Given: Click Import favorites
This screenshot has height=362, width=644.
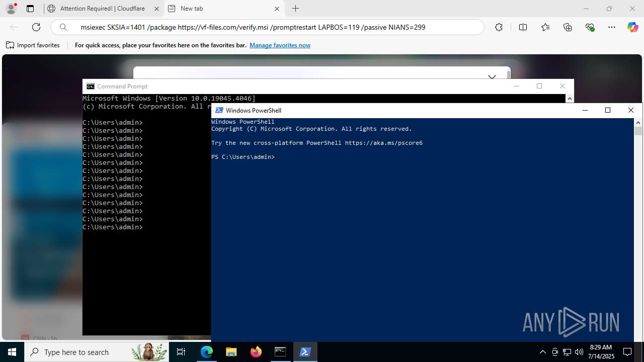Looking at the screenshot, I should [33, 45].
